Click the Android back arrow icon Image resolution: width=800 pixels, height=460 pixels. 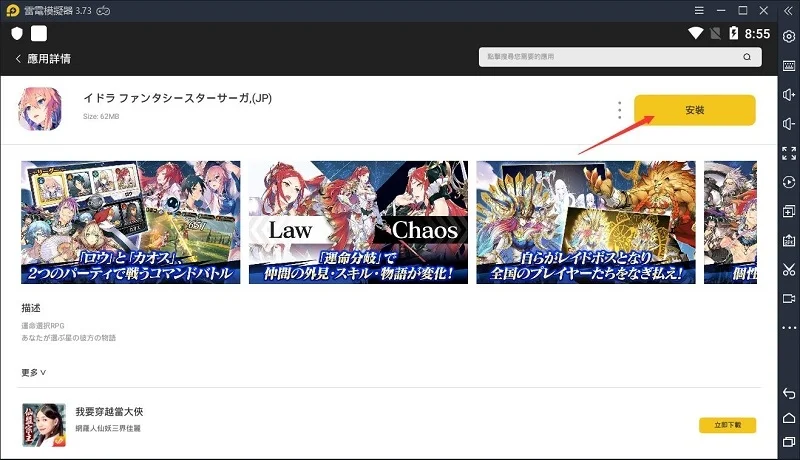[789, 393]
